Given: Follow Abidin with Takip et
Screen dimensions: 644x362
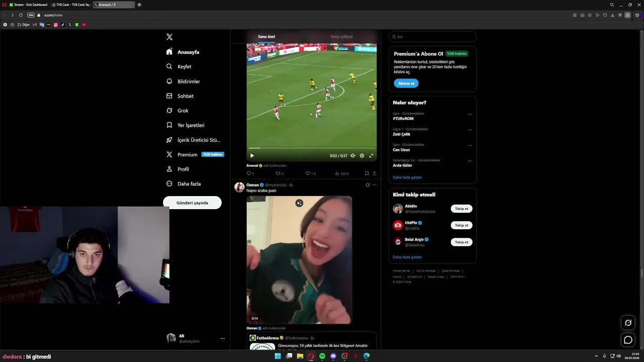Looking at the screenshot, I should click(x=461, y=209).
